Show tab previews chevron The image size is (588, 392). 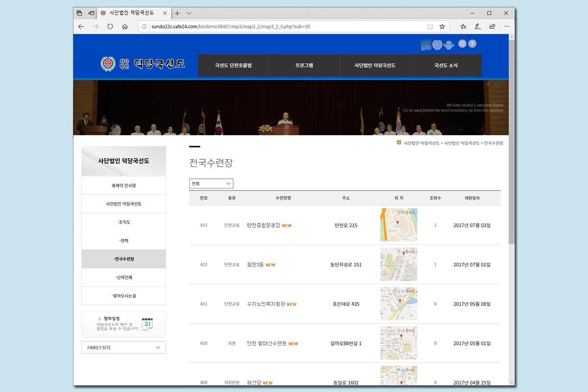click(x=189, y=13)
